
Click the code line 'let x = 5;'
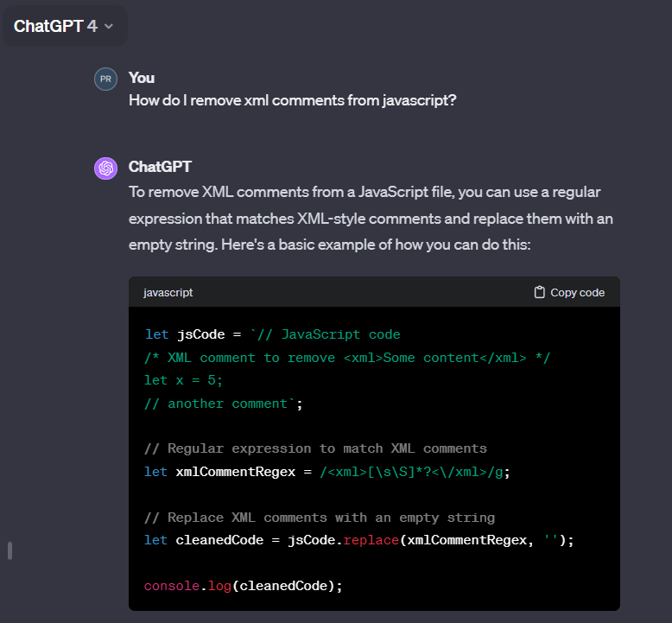coord(183,380)
